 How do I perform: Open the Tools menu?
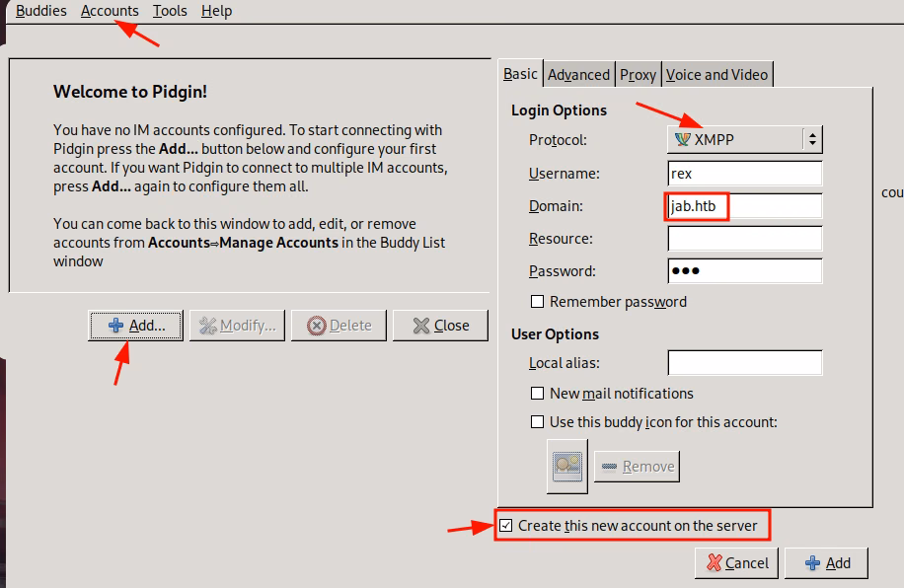(x=170, y=11)
